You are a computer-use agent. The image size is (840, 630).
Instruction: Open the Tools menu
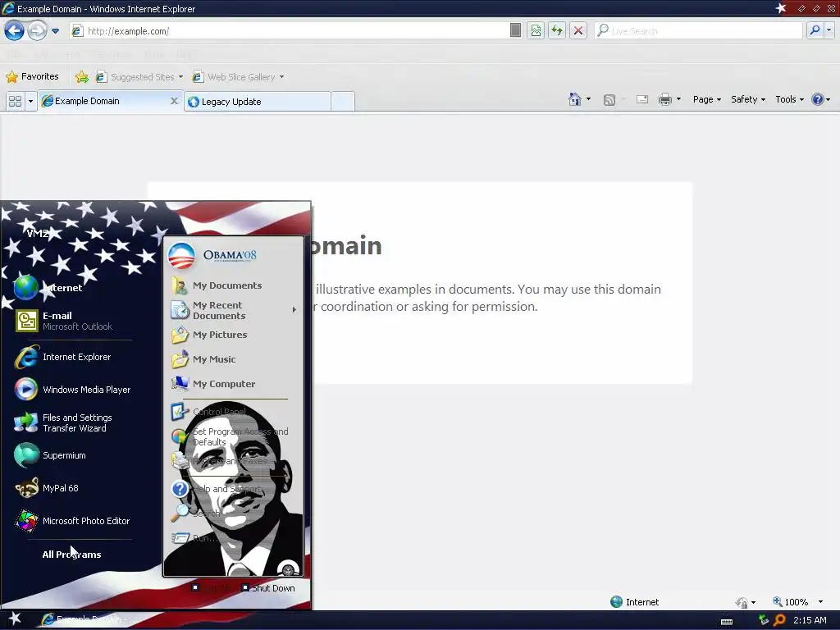[x=790, y=99]
